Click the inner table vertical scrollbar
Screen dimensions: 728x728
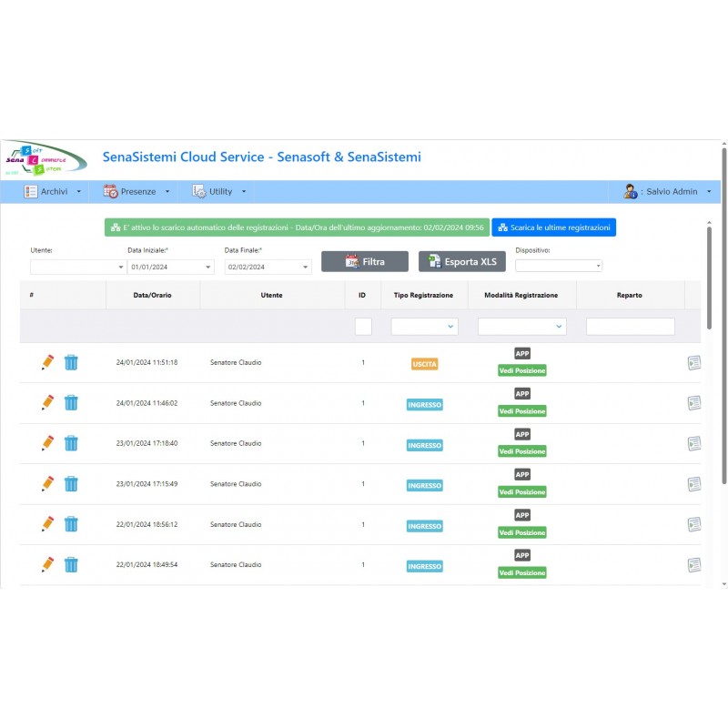709,278
